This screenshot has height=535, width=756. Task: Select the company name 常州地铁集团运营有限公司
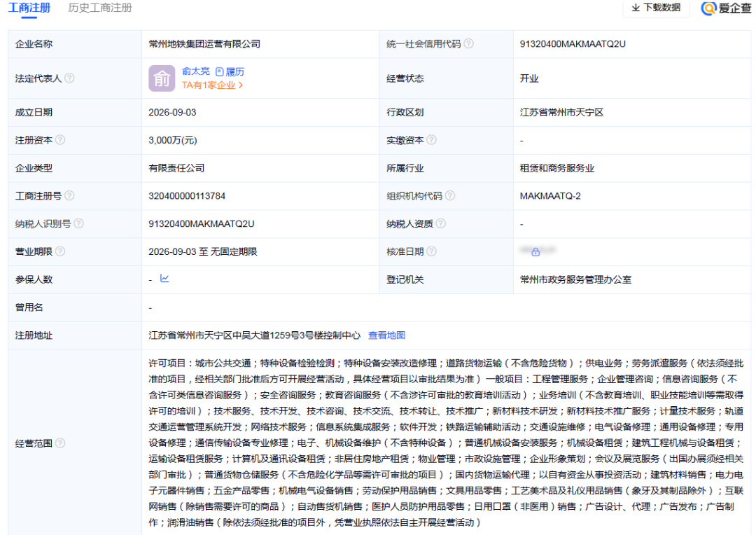pos(204,44)
